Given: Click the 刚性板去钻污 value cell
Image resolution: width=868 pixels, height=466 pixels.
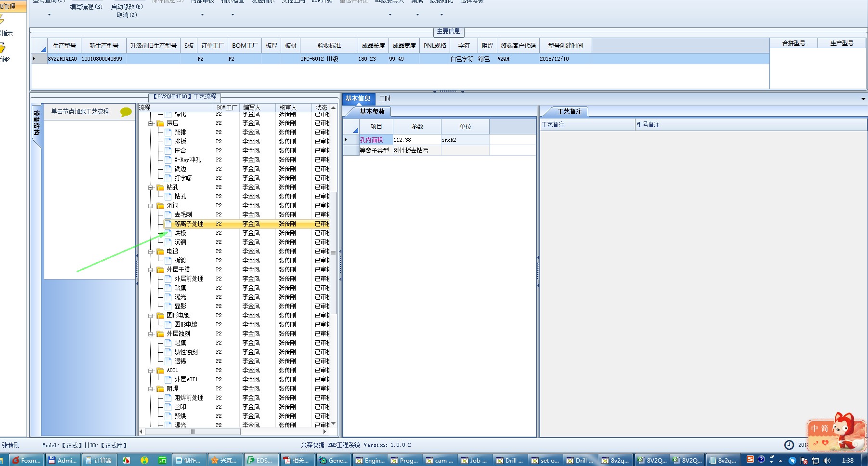Looking at the screenshot, I should coord(417,150).
